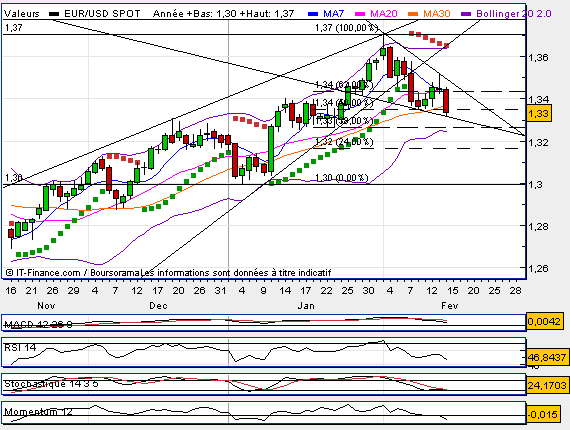Click the 'MA20' legend label

point(384,14)
